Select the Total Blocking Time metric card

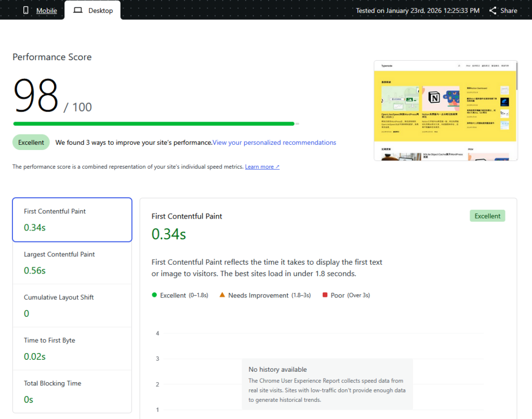(72, 391)
